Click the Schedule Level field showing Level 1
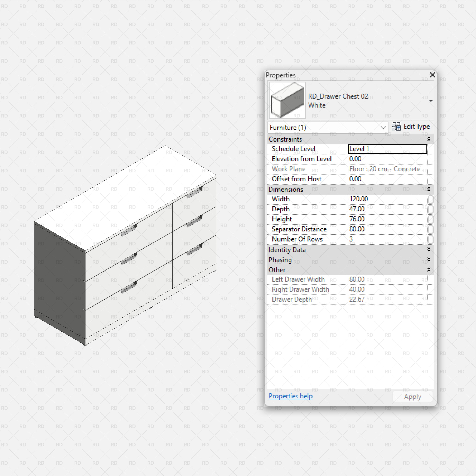This screenshot has height=476, width=476. [387, 149]
